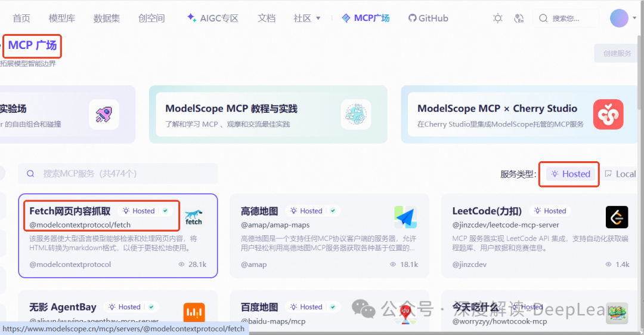This screenshot has height=335, width=644.
Task: Open MCP广场 in top navigation
Action: tap(366, 18)
